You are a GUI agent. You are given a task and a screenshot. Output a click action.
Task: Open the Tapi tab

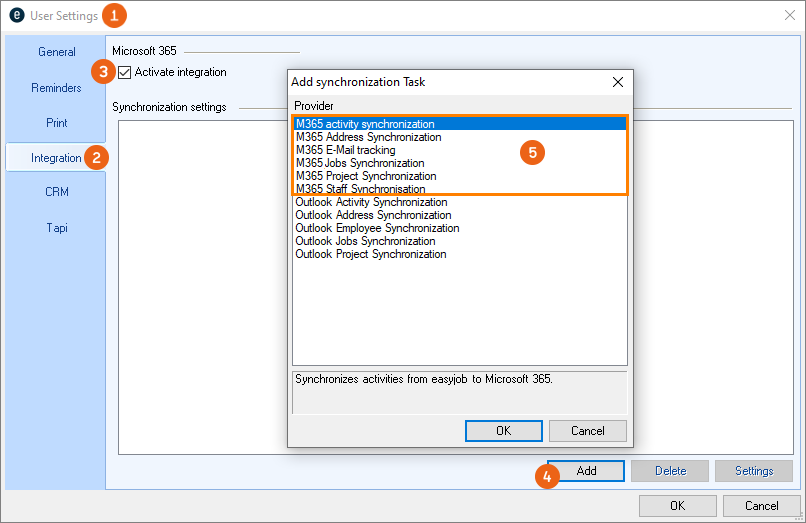coord(56,227)
